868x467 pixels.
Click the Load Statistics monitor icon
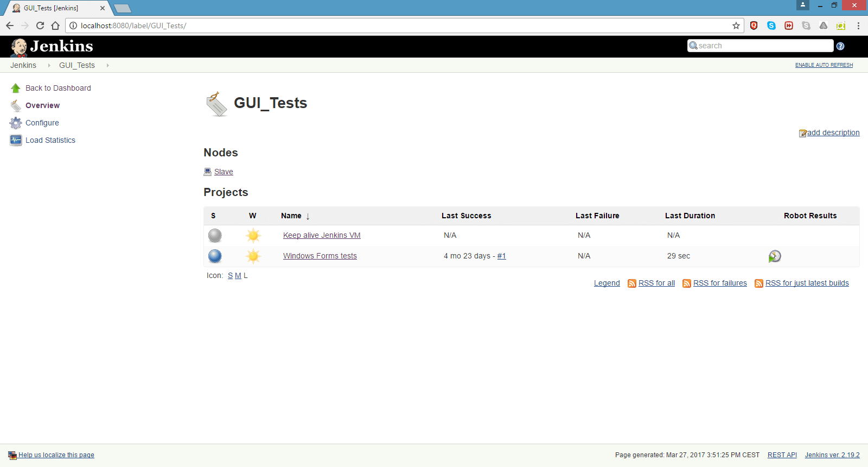click(16, 140)
